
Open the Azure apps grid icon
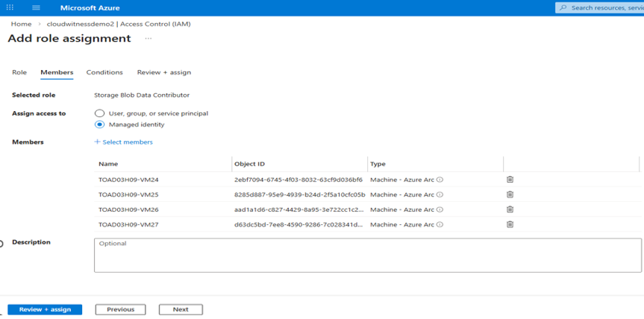pyautogui.click(x=10, y=7)
